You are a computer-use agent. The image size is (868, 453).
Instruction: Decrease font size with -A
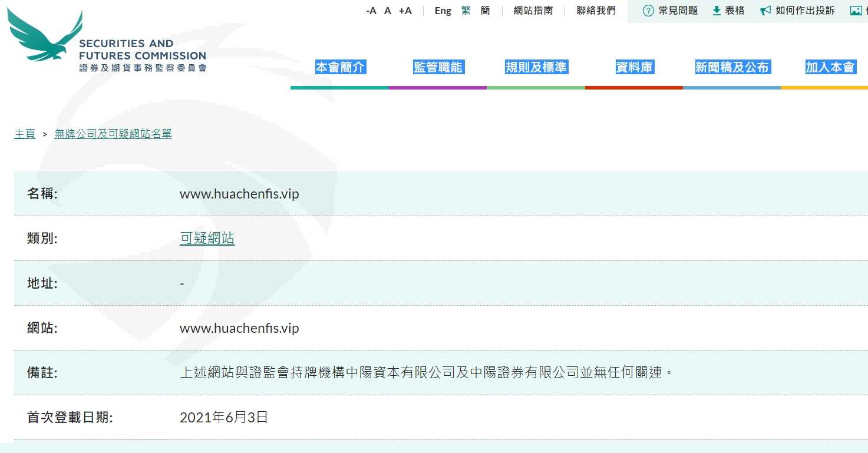(x=371, y=11)
